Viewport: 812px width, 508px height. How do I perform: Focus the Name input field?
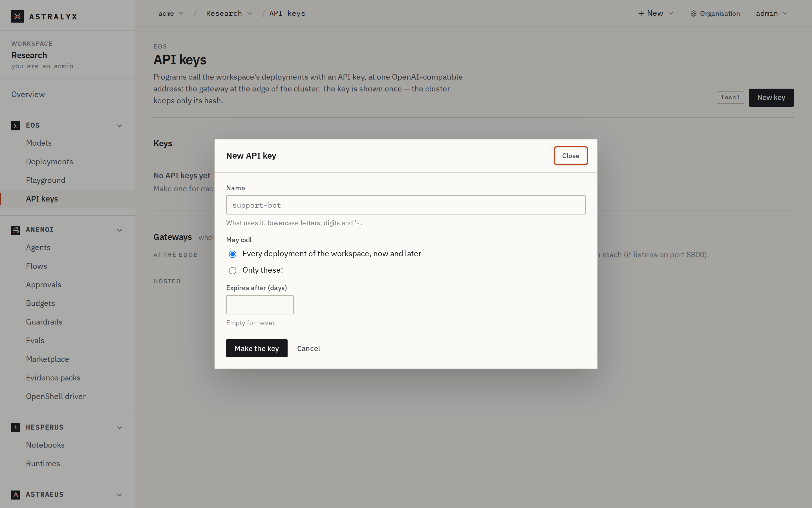[x=406, y=205]
